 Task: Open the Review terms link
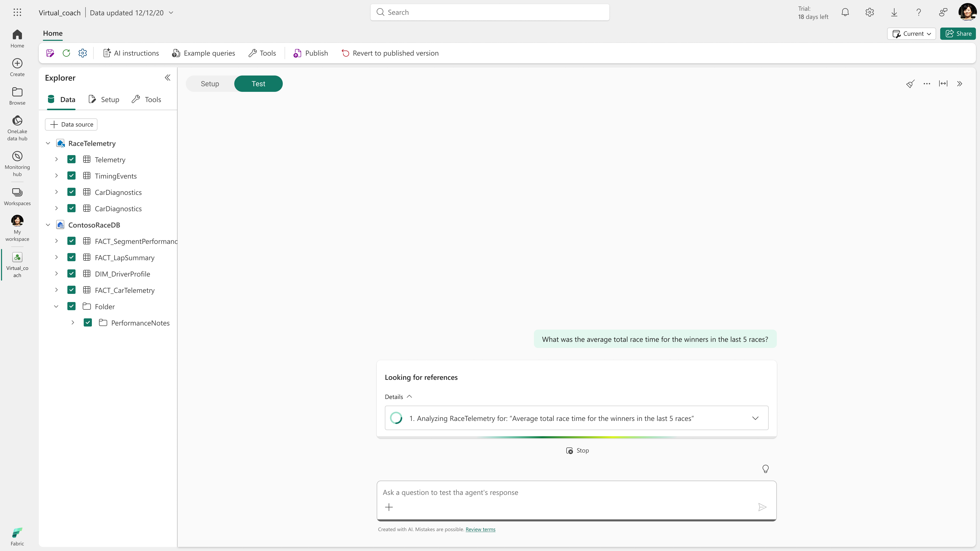(x=480, y=529)
